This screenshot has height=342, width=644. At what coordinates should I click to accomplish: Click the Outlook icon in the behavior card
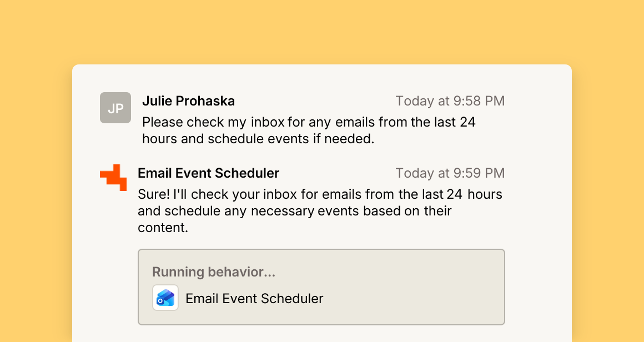point(165,298)
